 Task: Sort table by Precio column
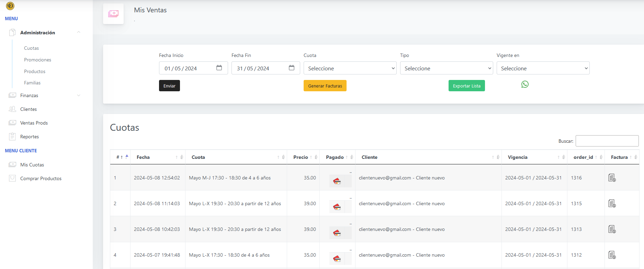[x=303, y=157]
